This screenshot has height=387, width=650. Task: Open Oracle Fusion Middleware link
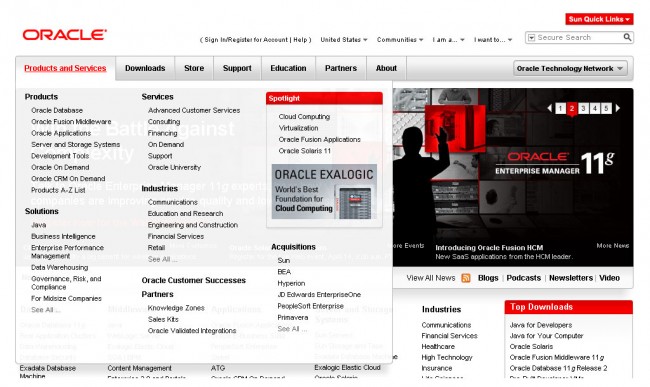click(71, 122)
